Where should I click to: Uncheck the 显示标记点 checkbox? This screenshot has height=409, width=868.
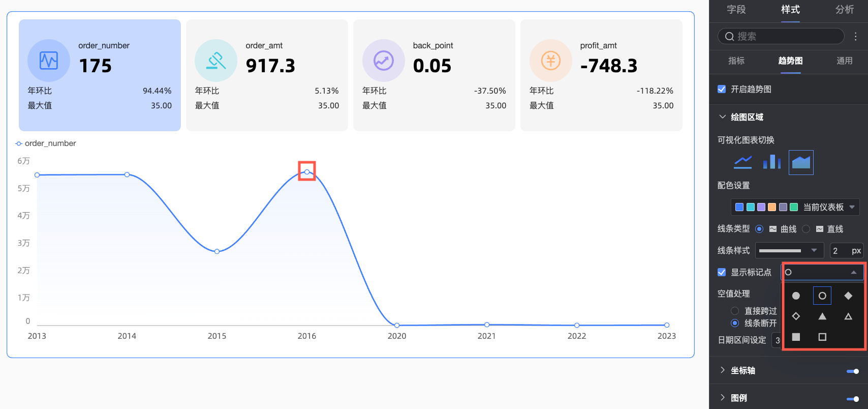pos(721,272)
